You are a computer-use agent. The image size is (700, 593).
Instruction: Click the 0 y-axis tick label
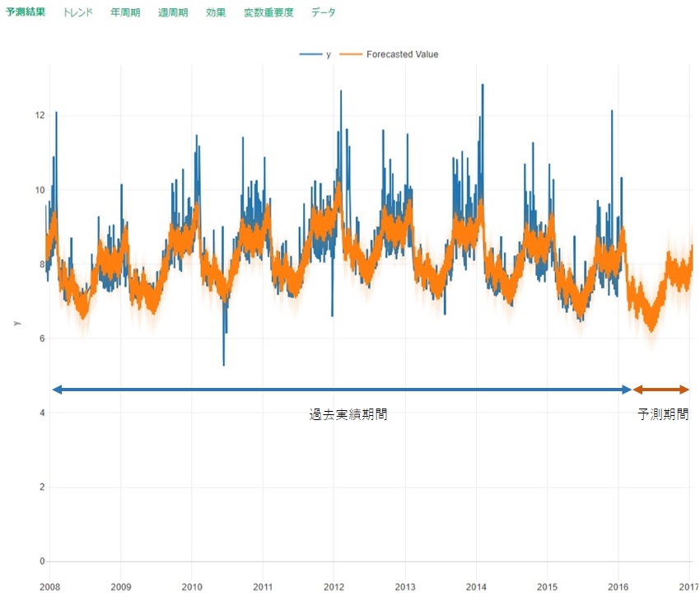point(42,562)
